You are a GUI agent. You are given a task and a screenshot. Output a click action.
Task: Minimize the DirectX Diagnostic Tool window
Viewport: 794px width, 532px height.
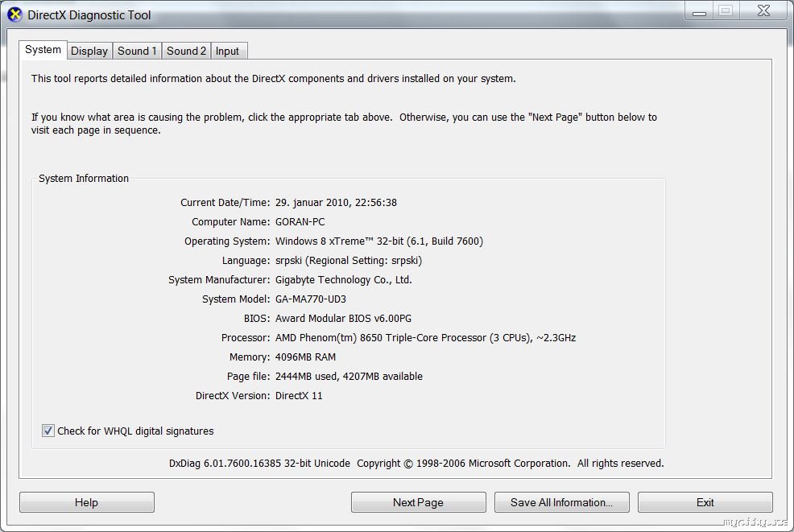[x=699, y=11]
